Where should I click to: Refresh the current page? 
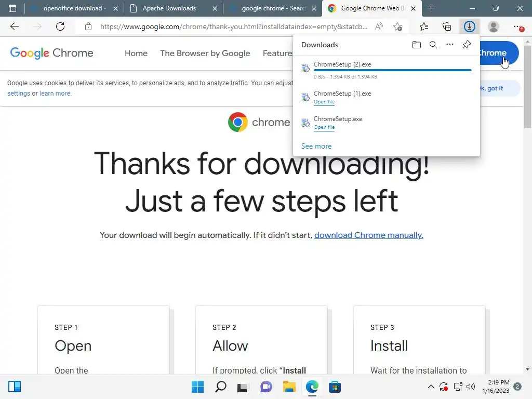[60, 26]
